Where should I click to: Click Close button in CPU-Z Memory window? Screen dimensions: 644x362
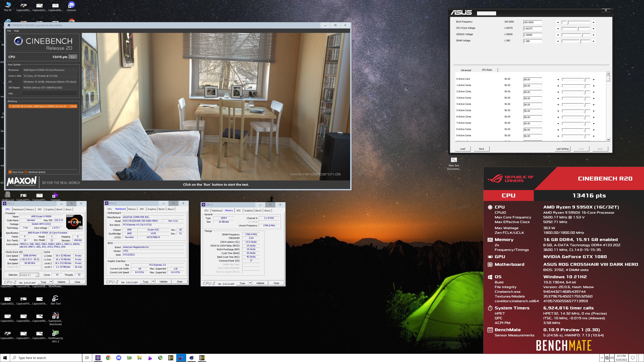coord(276,283)
